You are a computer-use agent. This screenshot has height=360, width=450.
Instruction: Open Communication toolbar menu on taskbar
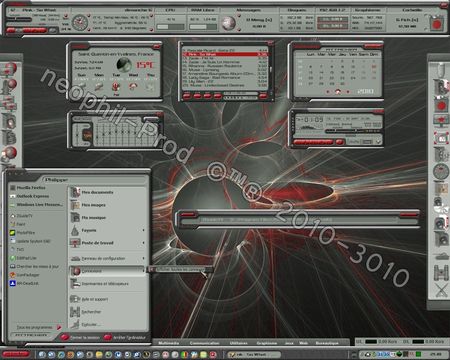pyautogui.click(x=204, y=343)
